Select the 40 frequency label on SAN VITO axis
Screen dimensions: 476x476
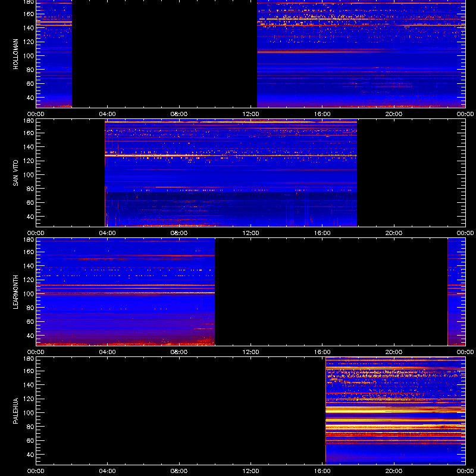tap(30, 217)
